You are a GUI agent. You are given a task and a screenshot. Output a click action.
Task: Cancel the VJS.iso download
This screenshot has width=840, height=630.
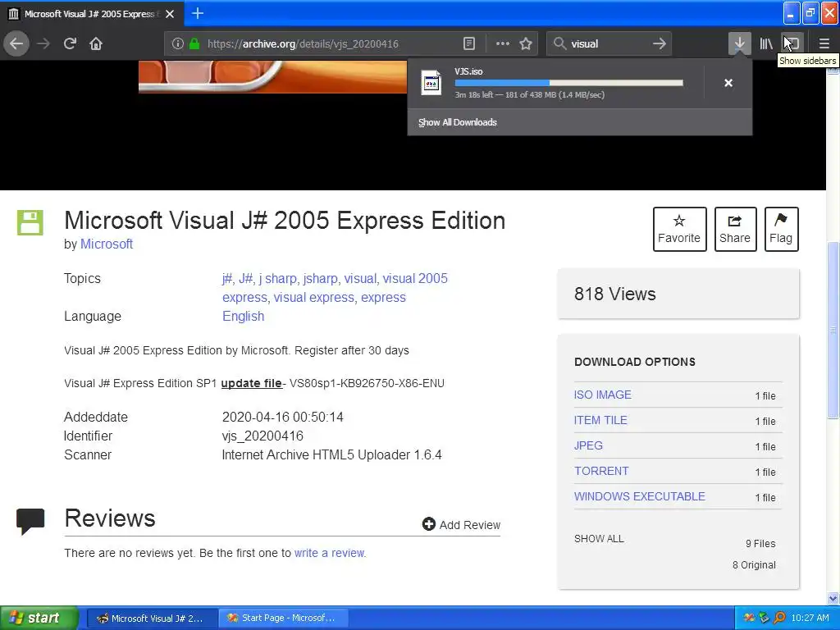(728, 83)
